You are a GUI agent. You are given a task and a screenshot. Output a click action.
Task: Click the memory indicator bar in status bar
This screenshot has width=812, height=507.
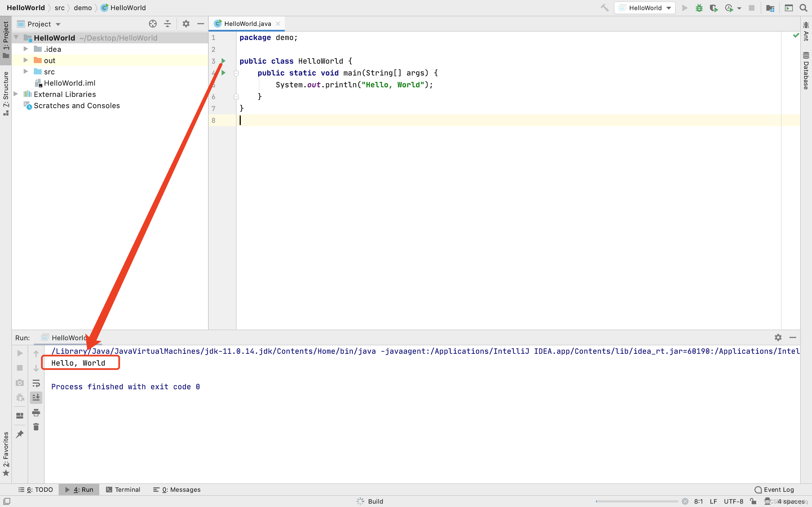[634, 501]
